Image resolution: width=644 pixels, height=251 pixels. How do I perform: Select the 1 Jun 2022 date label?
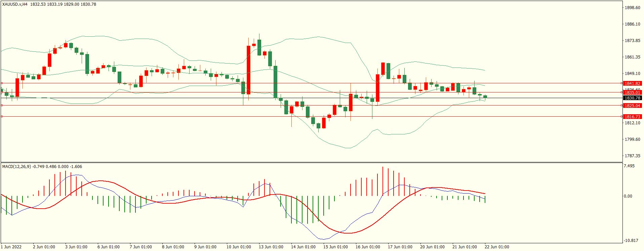click(x=11, y=247)
